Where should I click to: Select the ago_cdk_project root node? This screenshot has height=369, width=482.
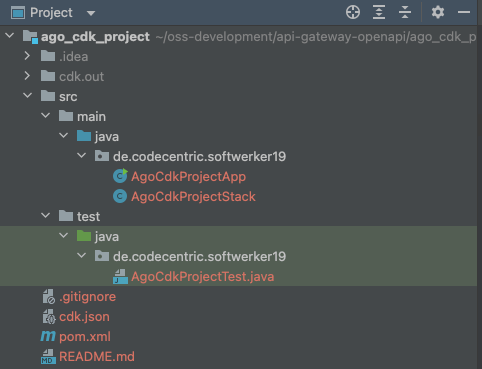(x=95, y=36)
